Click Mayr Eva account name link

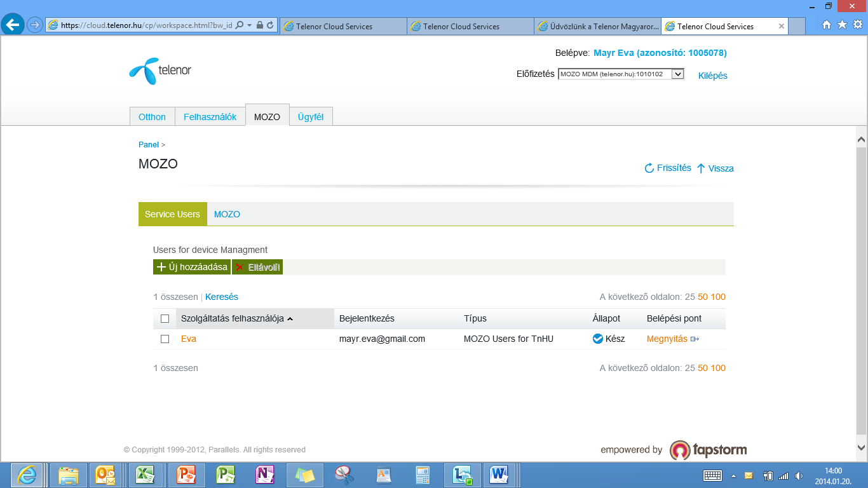click(x=660, y=53)
